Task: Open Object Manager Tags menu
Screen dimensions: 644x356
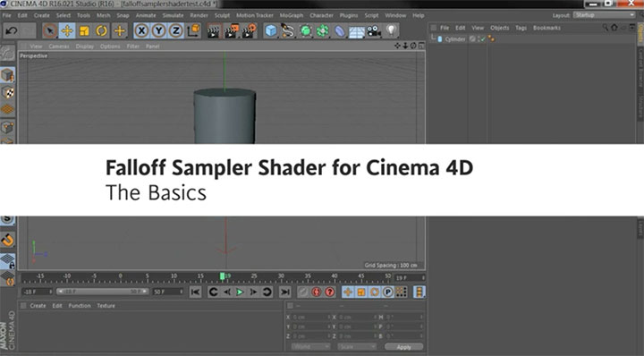Action: click(x=521, y=28)
